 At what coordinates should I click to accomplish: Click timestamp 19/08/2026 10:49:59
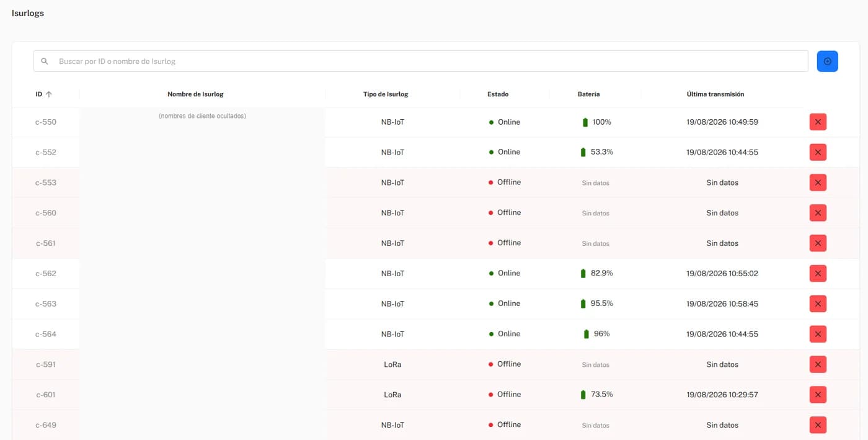pos(722,122)
